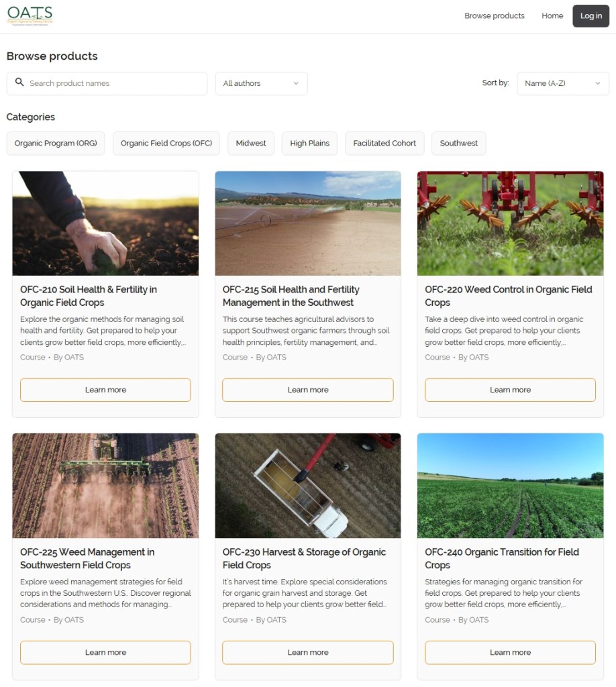Choose the Facilitated Cohort category
The width and height of the screenshot is (616, 687).
pyautogui.click(x=384, y=144)
